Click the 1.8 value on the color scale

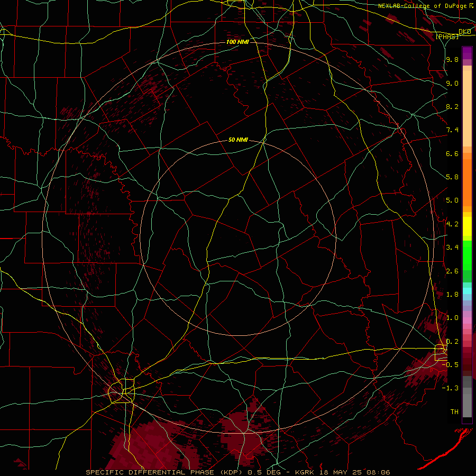pos(452,295)
